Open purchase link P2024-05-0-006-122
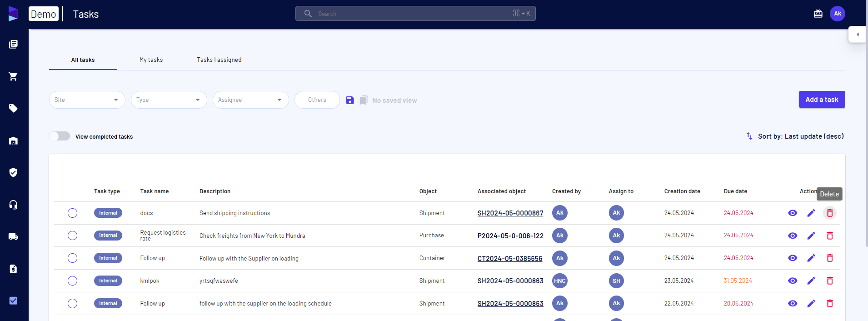Image resolution: width=868 pixels, height=321 pixels. [510, 236]
